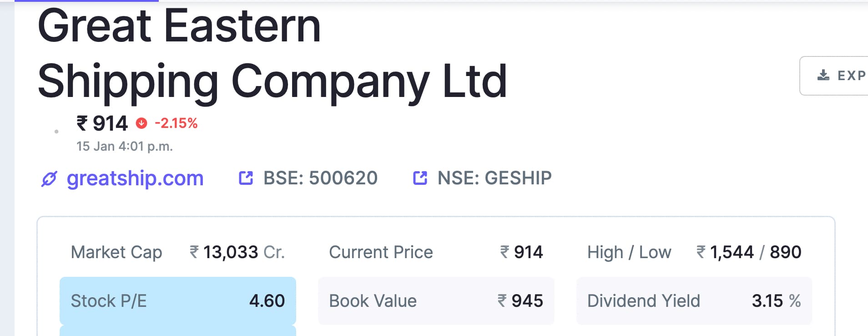This screenshot has width=868, height=336.
Task: Click the -2.15% price change text
Action: click(x=176, y=123)
